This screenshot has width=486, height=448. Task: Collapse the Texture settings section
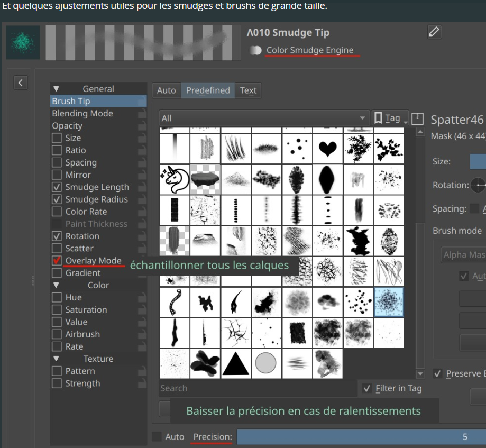click(x=56, y=359)
